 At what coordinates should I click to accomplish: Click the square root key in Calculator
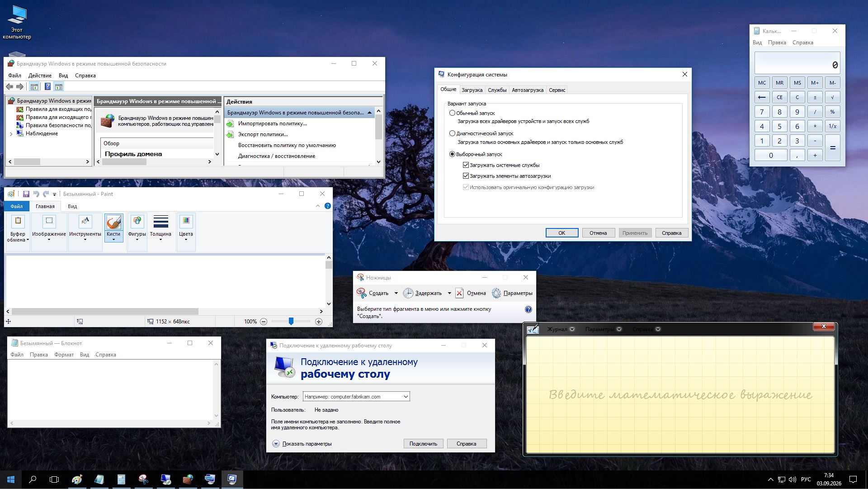(832, 97)
